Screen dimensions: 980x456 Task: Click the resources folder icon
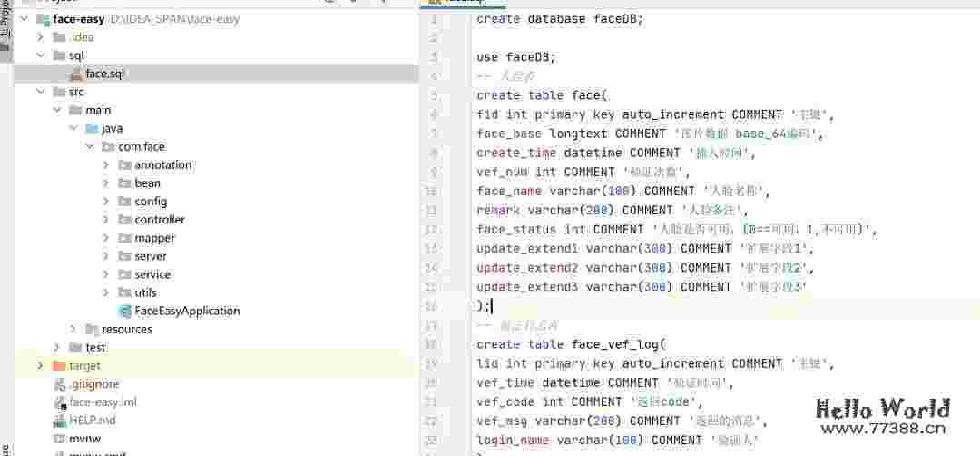click(x=92, y=329)
